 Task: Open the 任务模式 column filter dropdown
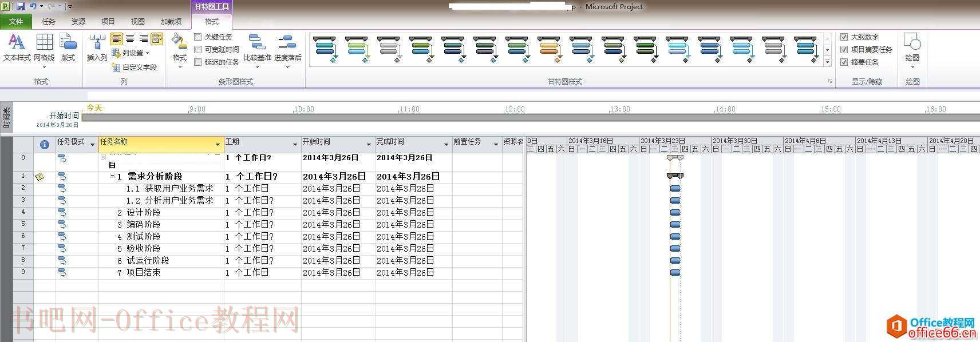tap(92, 145)
